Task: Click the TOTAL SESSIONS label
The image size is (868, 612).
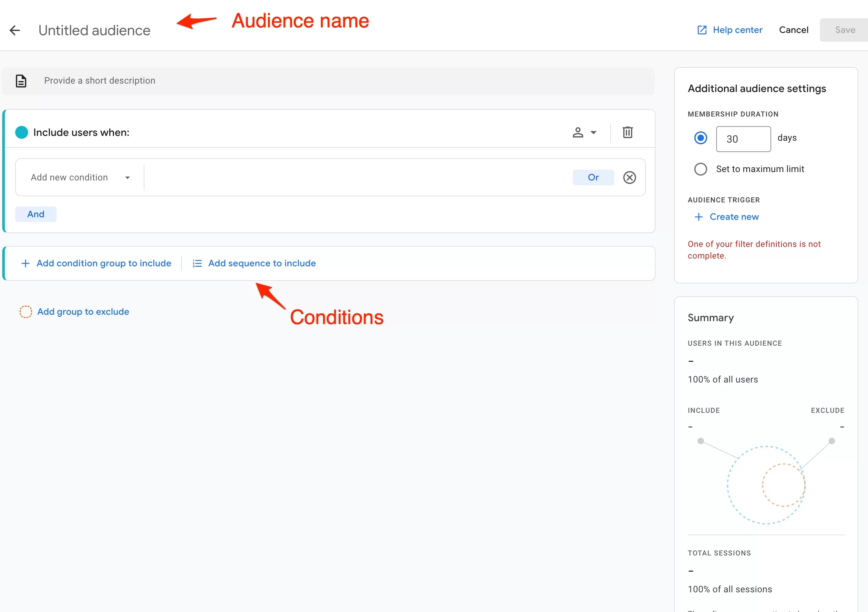Action: point(719,553)
